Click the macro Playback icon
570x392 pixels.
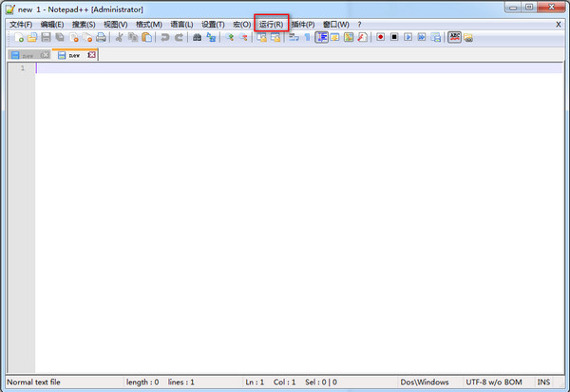[x=408, y=37]
